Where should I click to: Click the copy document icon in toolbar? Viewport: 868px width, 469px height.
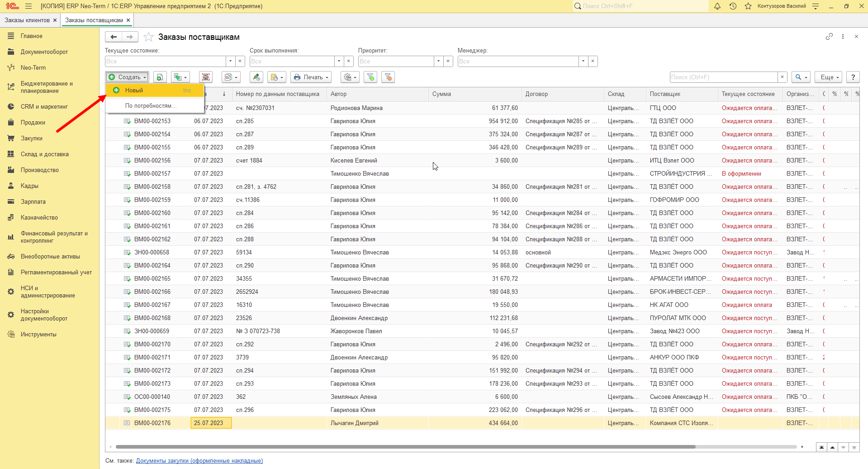coord(160,77)
